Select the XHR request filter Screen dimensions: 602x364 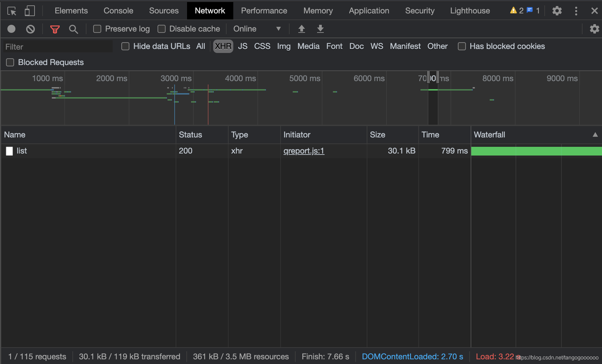coord(223,46)
